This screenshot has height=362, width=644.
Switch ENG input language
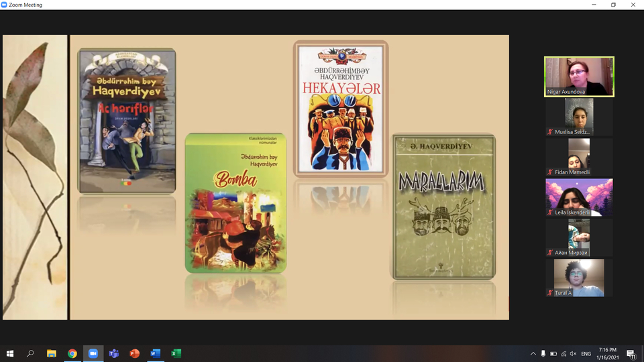[x=586, y=354]
